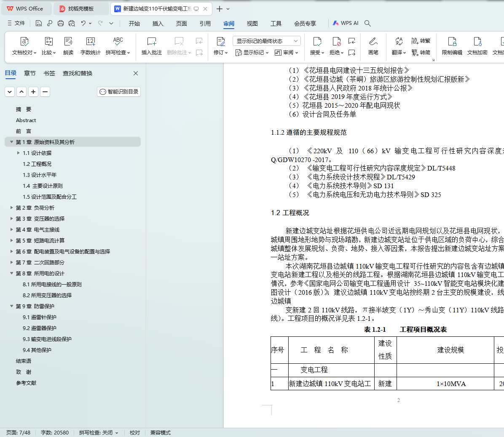Switch to the 视图 ribbon tab
504x437 pixels.
click(x=252, y=24)
